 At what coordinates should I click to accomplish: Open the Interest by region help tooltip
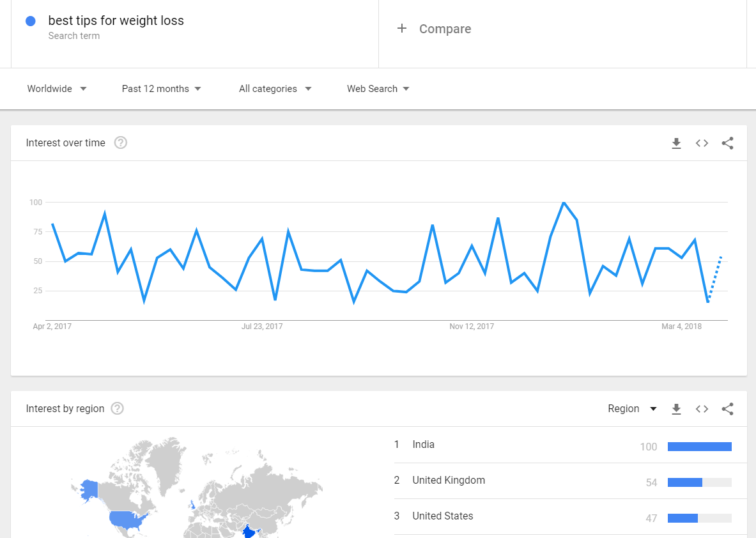[x=117, y=408]
